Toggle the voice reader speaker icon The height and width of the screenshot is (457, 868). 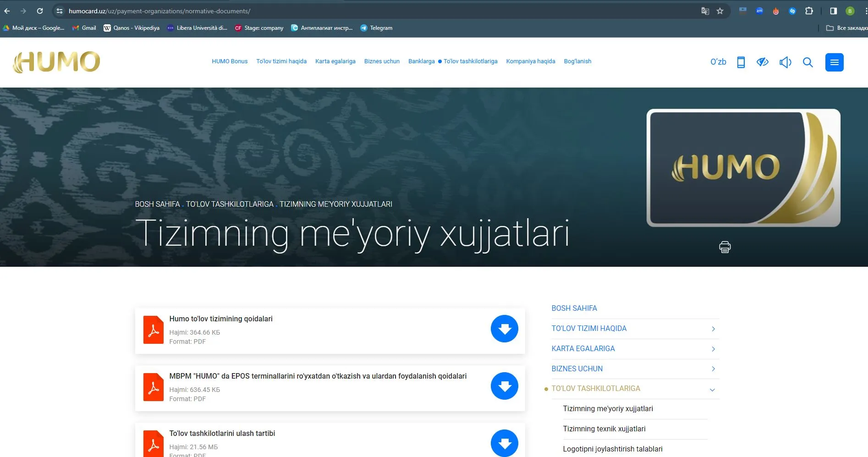point(785,62)
